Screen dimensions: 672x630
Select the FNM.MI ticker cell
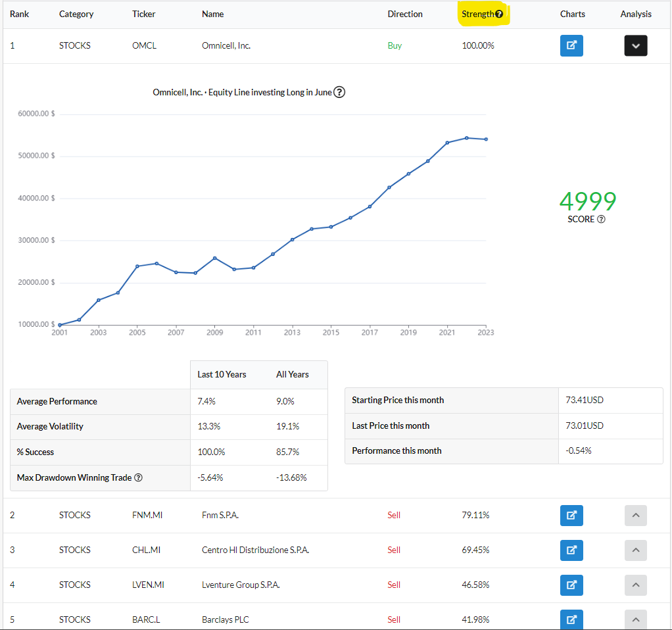(147, 515)
